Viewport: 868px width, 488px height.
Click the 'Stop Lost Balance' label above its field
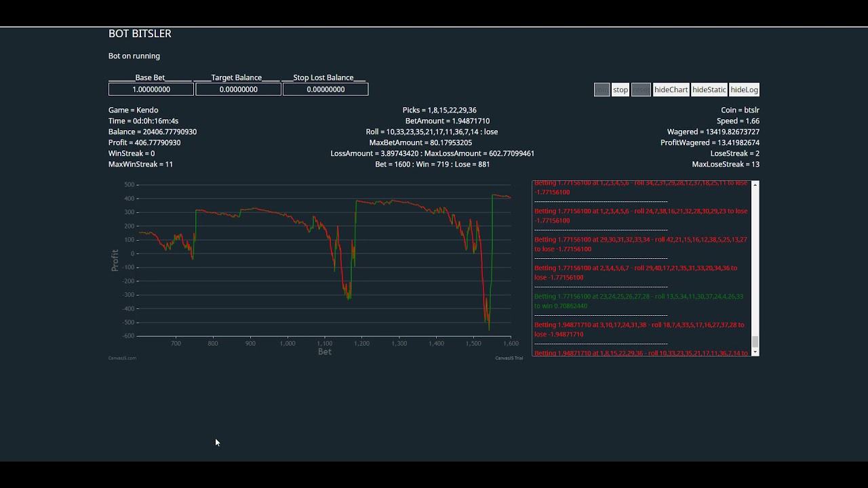pos(323,77)
